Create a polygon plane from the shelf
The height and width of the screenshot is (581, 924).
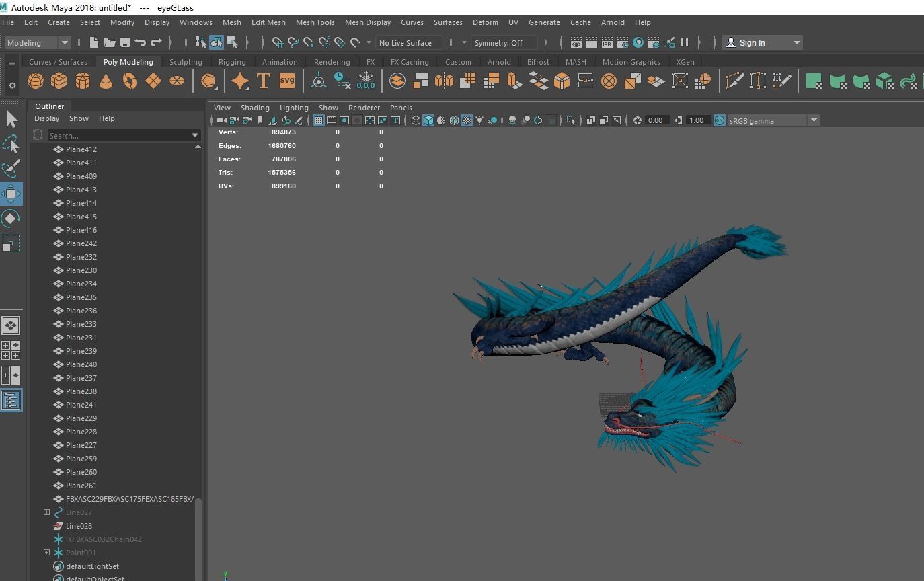[x=153, y=81]
